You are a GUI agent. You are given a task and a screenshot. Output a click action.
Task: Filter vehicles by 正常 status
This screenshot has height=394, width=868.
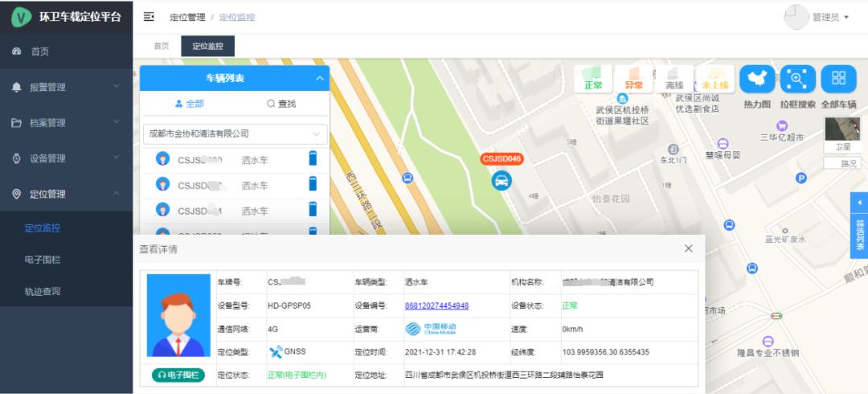coord(593,80)
